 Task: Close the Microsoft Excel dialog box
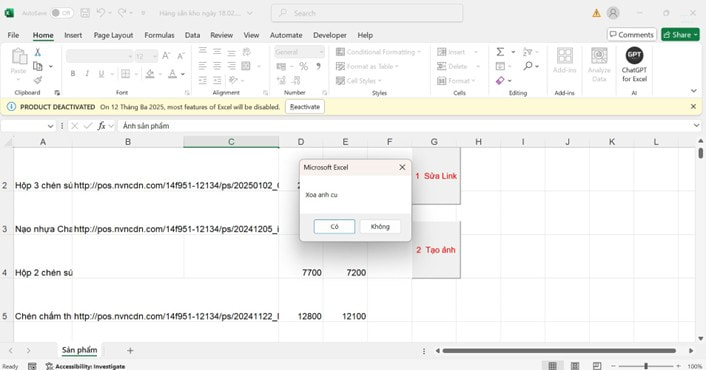[402, 167]
